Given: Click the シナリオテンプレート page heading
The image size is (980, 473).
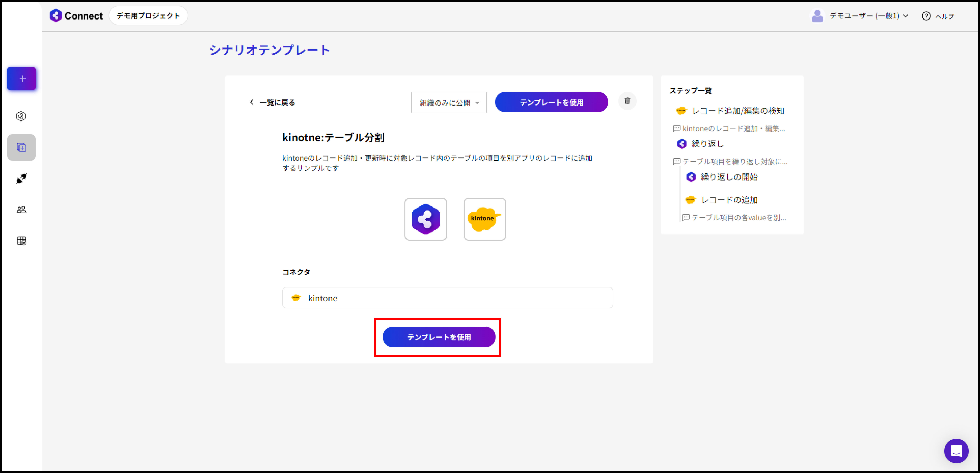Looking at the screenshot, I should coord(269,50).
